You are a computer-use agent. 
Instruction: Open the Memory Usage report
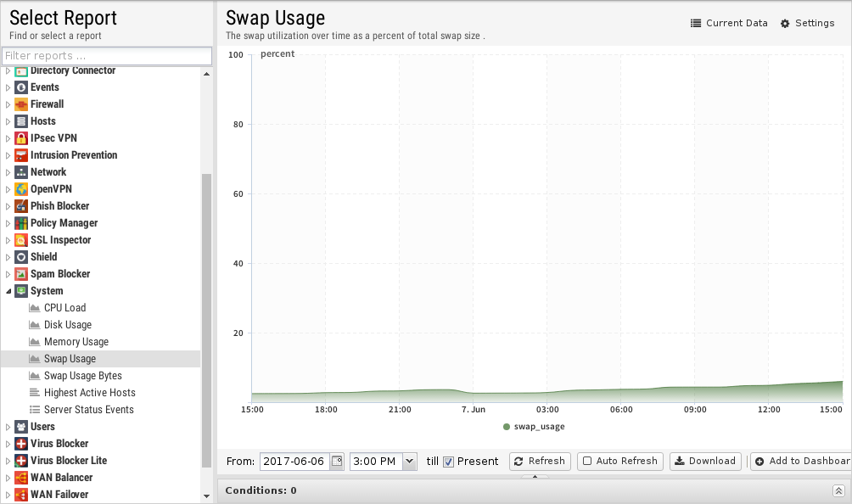coord(76,342)
